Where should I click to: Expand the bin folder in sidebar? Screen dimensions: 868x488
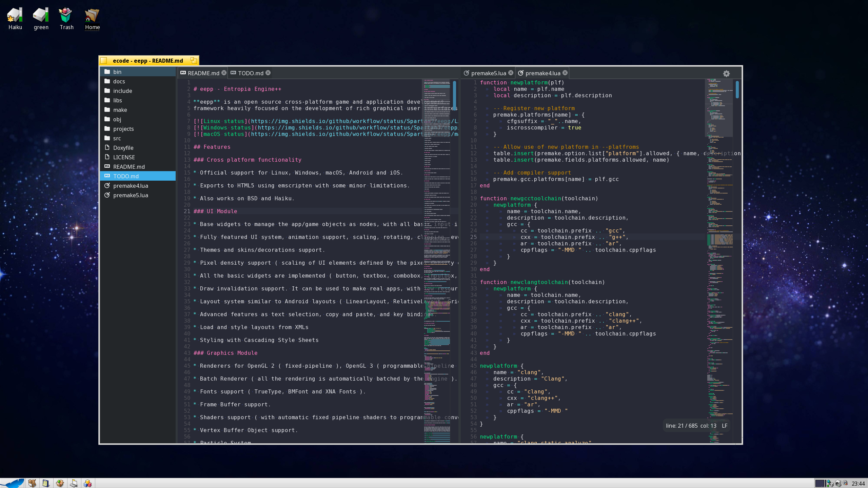pyautogui.click(x=117, y=72)
